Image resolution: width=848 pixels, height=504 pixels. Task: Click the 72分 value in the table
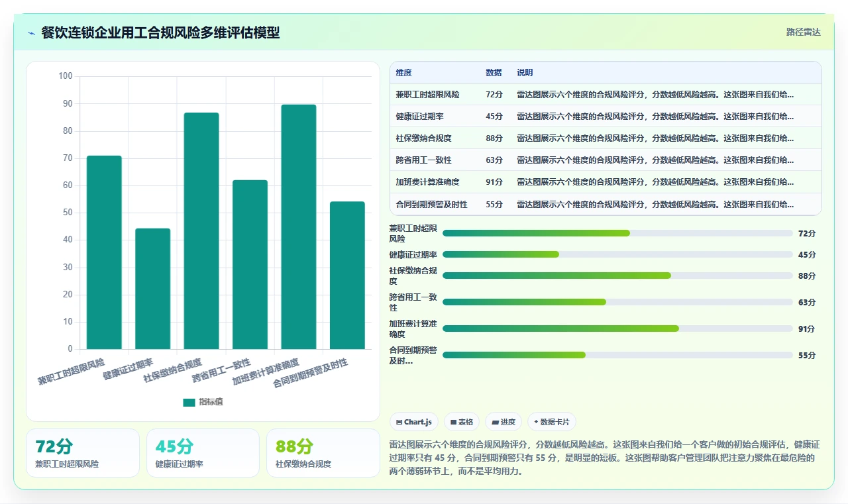[x=494, y=95]
